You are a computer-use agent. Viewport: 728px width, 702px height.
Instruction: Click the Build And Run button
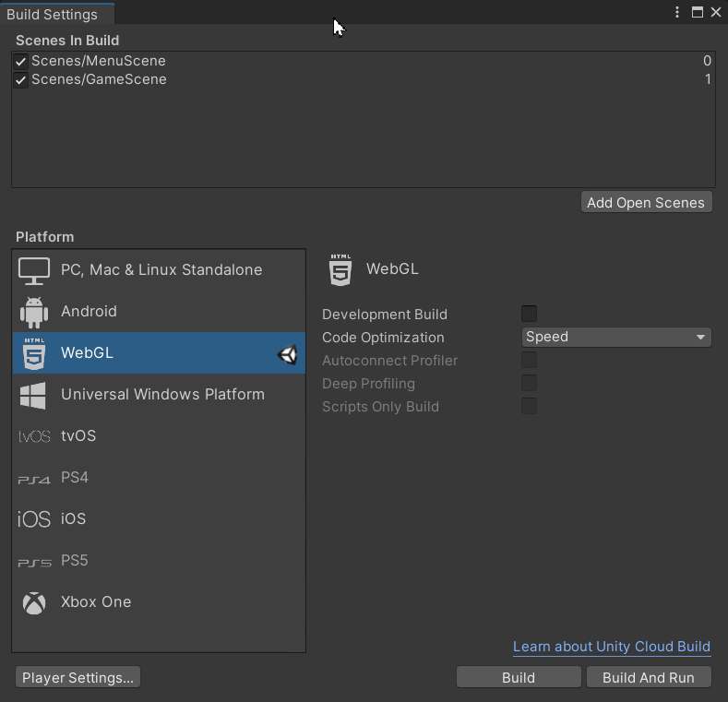649,677
